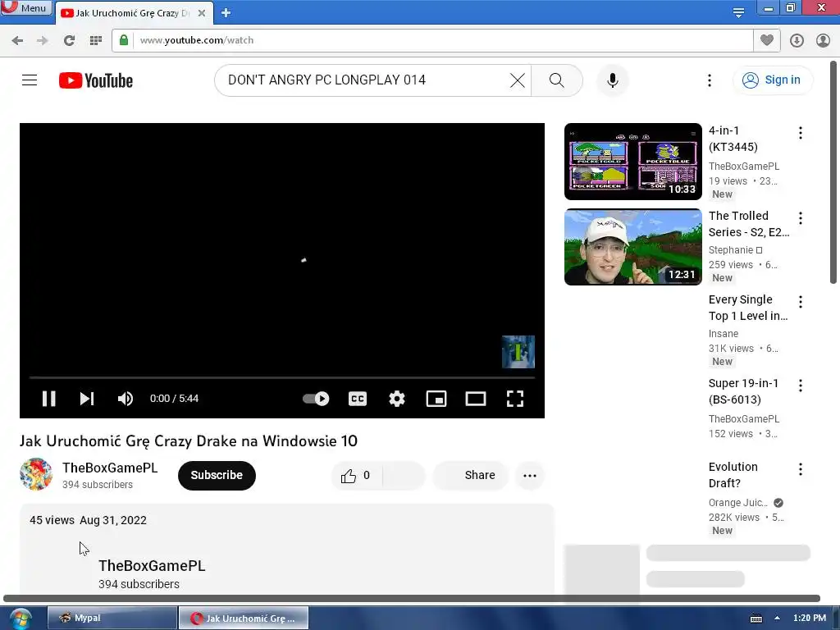The image size is (840, 630).
Task: Open the 4-in-1 (KT3445) video thumbnail
Action: (632, 162)
